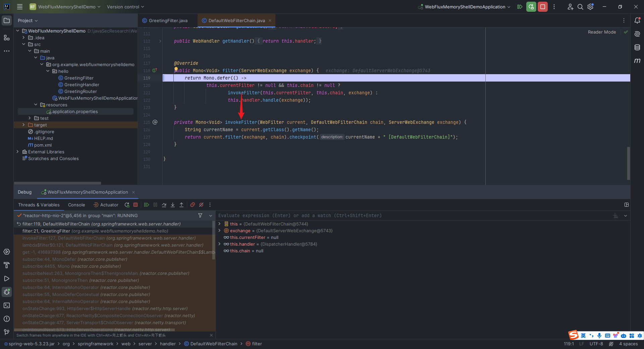Screen dimensions: 644x349
Task: Open the Project tool window folder icon
Action: point(7,20)
